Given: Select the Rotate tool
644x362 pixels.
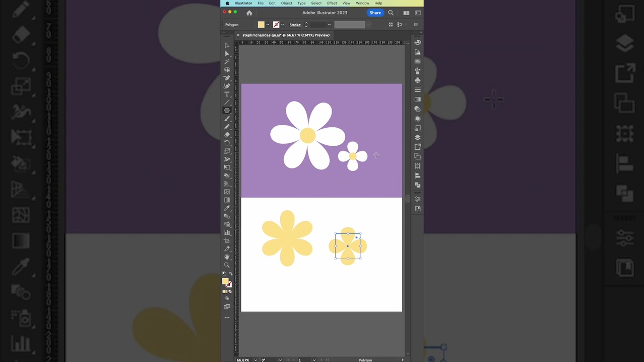Looking at the screenshot, I should tap(227, 143).
